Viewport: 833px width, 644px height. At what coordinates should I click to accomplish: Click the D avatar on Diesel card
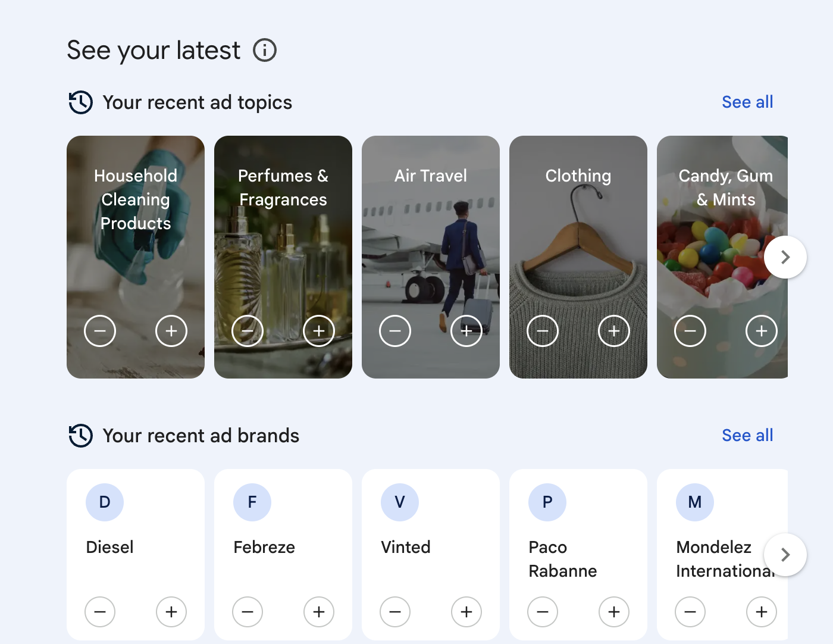point(105,502)
